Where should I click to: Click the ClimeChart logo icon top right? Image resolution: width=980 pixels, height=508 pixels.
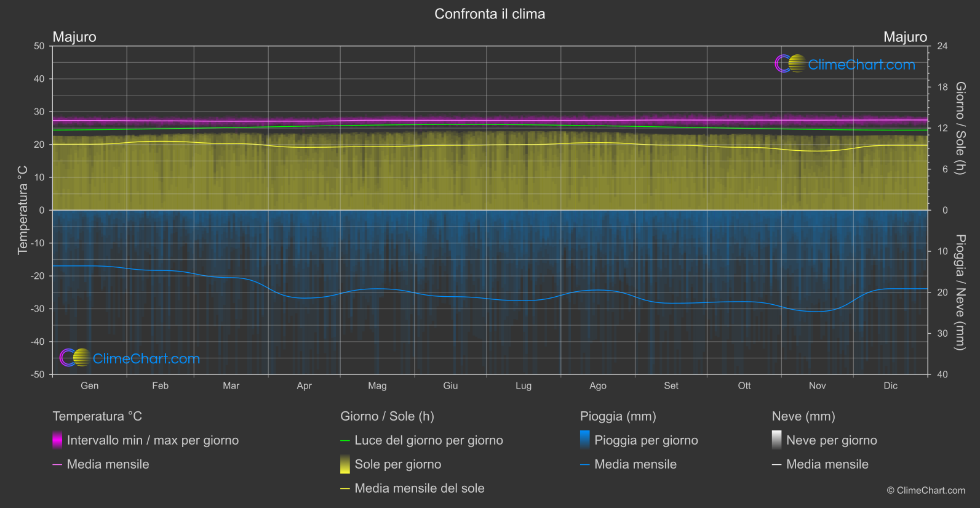790,64
